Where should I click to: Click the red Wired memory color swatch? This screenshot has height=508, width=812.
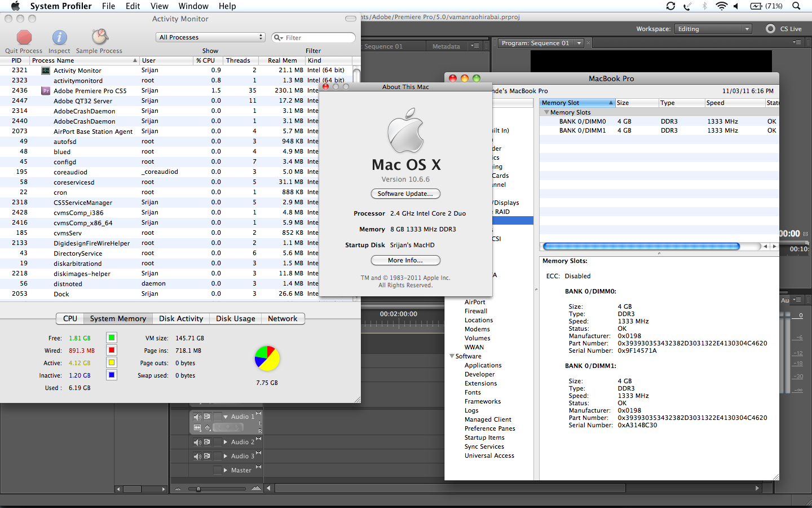(112, 350)
